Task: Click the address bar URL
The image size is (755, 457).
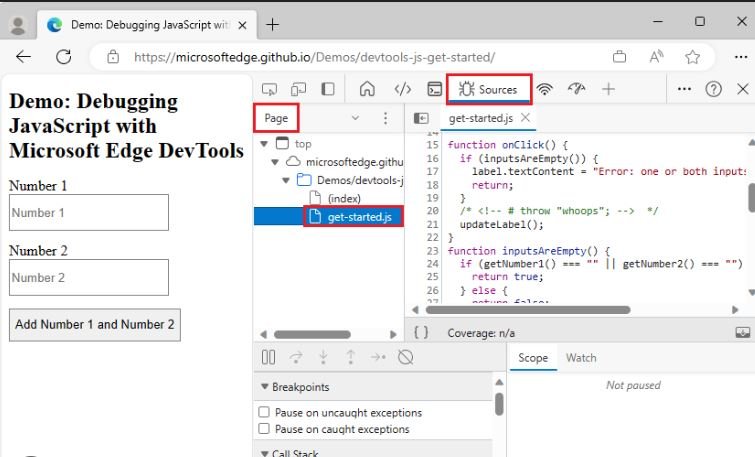Action: pos(314,57)
